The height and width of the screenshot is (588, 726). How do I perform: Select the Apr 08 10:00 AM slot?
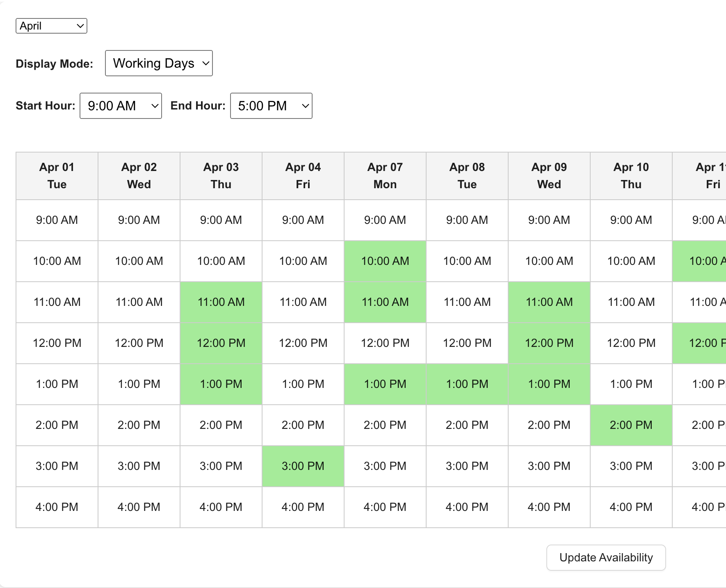pyautogui.click(x=467, y=261)
